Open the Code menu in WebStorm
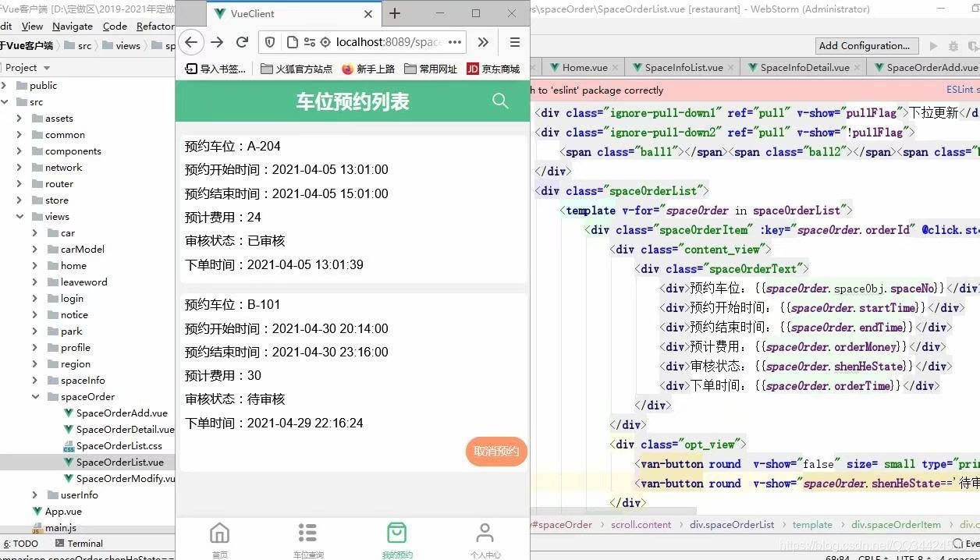The image size is (980, 560). pos(115,26)
